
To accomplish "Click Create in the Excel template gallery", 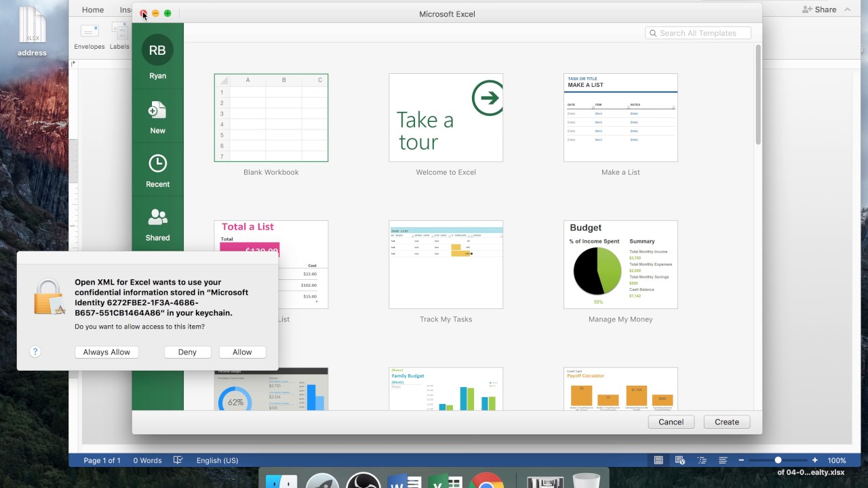I will click(727, 422).
